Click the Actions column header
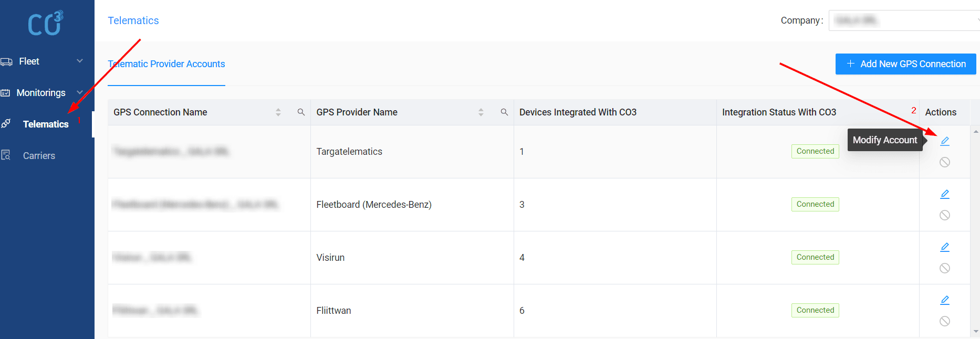980x339 pixels. 941,112
